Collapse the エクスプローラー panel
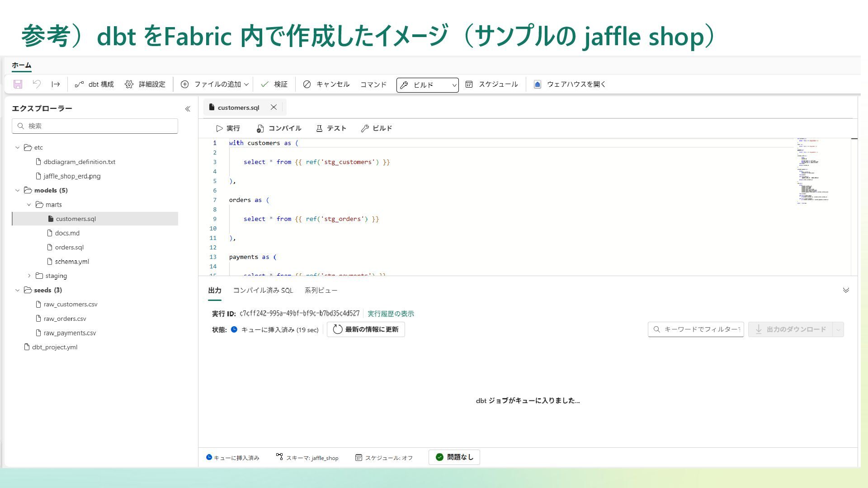 [188, 109]
